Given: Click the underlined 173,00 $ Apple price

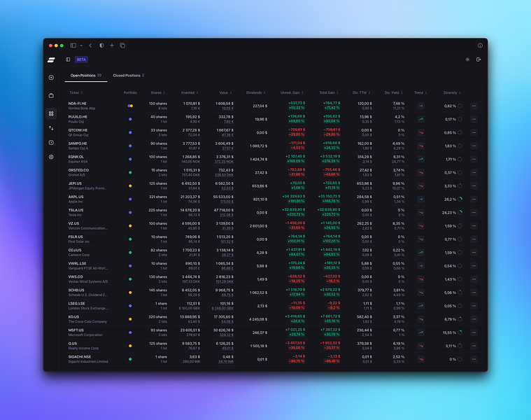Looking at the screenshot, I should (x=227, y=202).
